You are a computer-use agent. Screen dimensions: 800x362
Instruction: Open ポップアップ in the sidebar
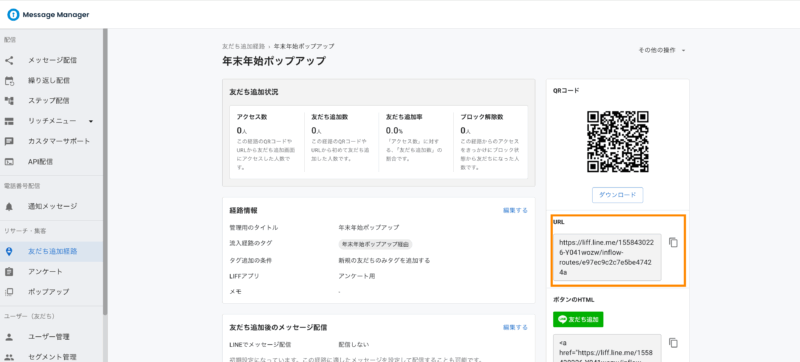point(49,292)
